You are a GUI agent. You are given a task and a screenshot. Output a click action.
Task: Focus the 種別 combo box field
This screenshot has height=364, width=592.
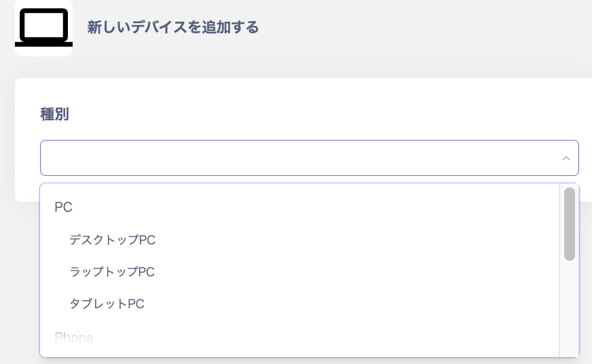(299, 158)
